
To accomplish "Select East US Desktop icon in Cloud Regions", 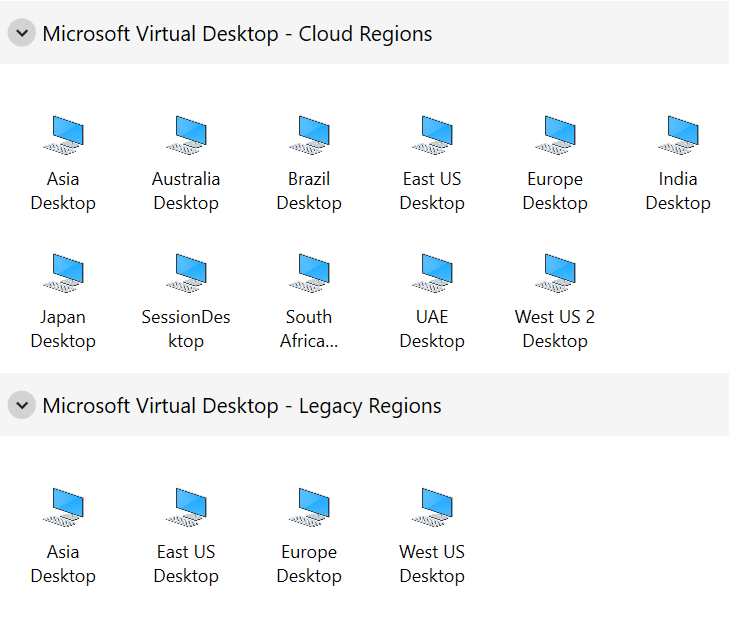I will (x=432, y=135).
